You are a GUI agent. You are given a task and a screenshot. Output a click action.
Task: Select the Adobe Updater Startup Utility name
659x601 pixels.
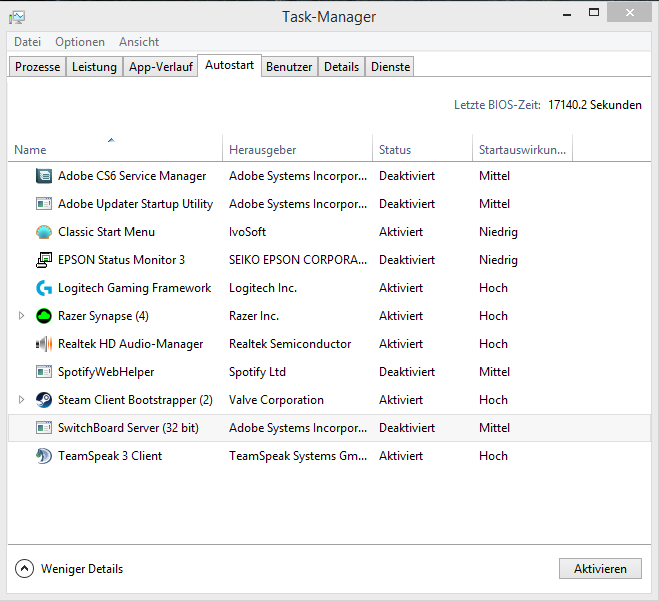tap(135, 204)
